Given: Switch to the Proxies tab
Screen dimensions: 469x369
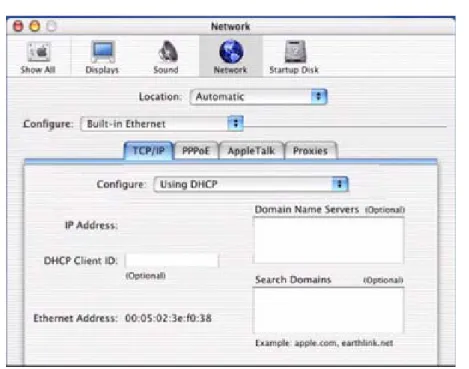Looking at the screenshot, I should pos(310,151).
